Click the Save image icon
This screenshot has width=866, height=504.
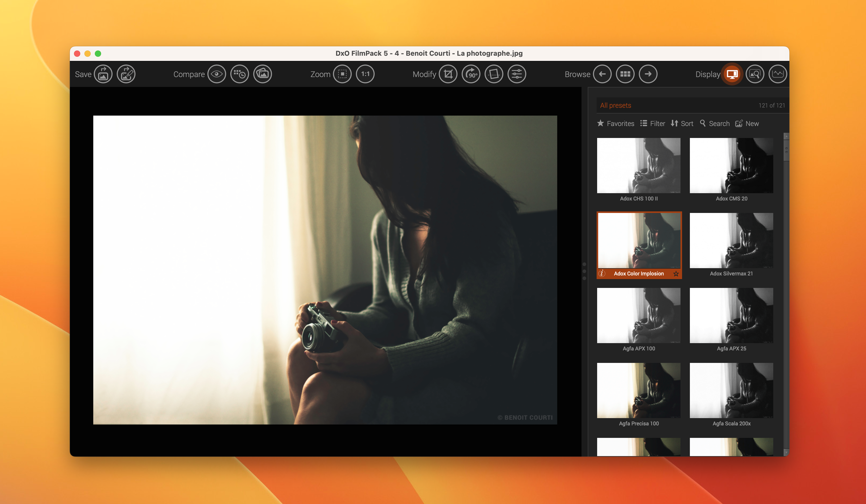click(103, 74)
